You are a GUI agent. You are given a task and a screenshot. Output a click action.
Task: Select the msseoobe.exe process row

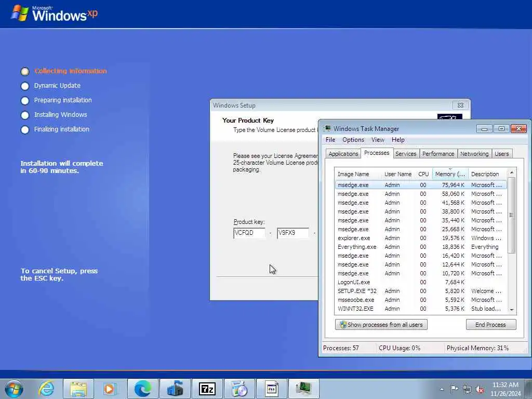[421, 300]
